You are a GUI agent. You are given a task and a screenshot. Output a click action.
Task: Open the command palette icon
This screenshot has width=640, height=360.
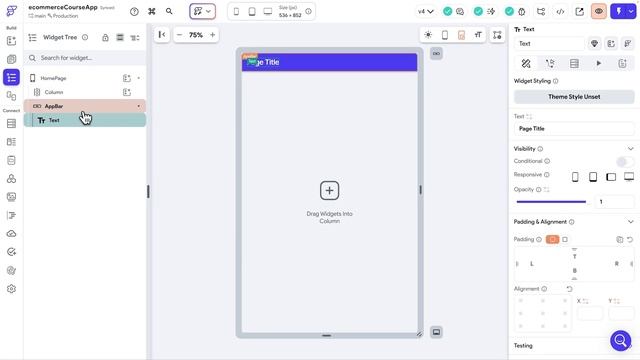tap(152, 11)
